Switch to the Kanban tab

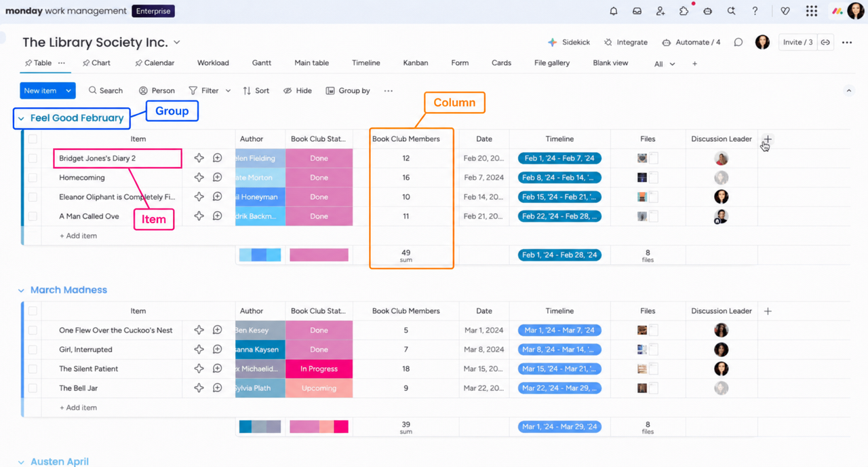[416, 63]
